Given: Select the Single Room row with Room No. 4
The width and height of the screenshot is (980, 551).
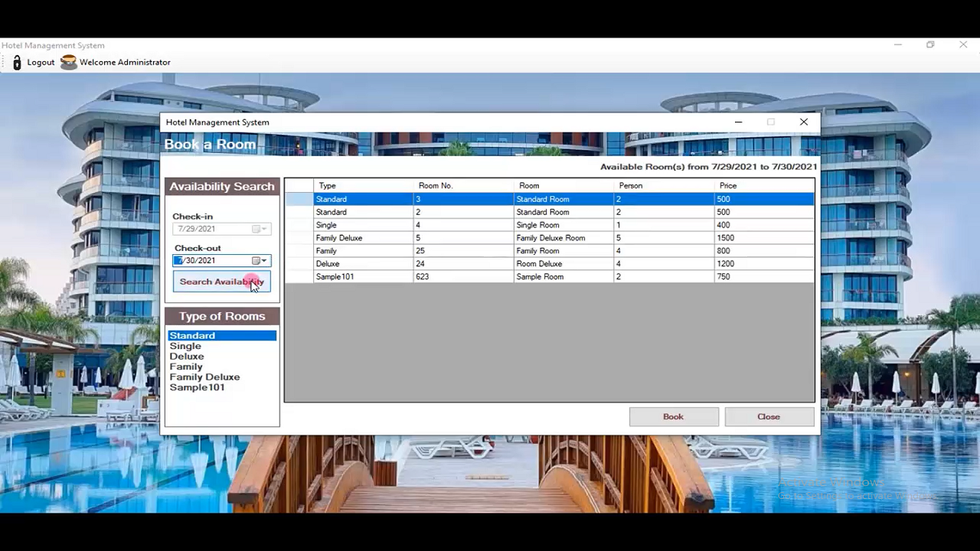Looking at the screenshot, I should click(x=459, y=225).
